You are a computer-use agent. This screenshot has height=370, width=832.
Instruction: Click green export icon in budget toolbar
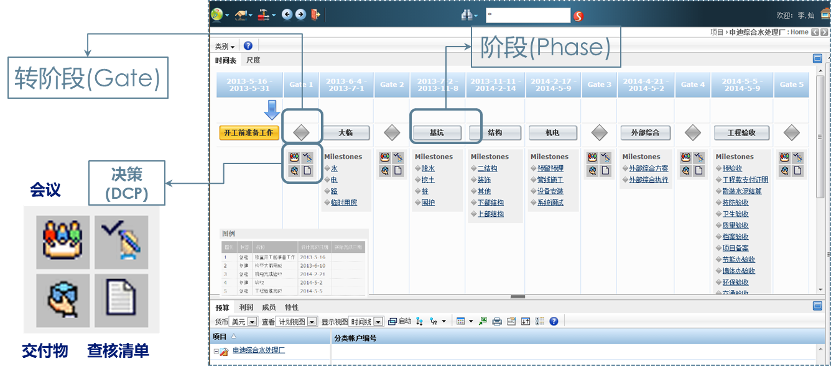(x=483, y=321)
